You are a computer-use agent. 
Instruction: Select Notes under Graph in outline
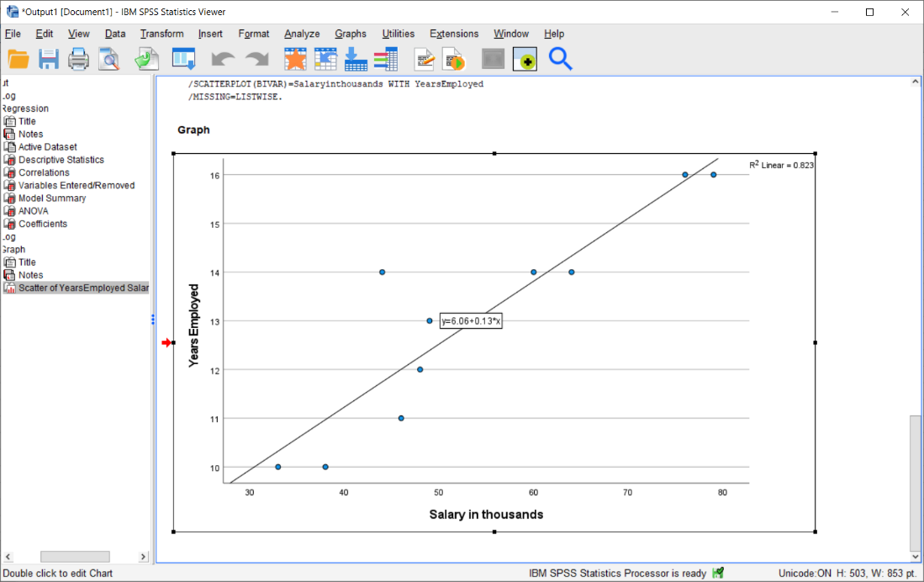pyautogui.click(x=30, y=275)
